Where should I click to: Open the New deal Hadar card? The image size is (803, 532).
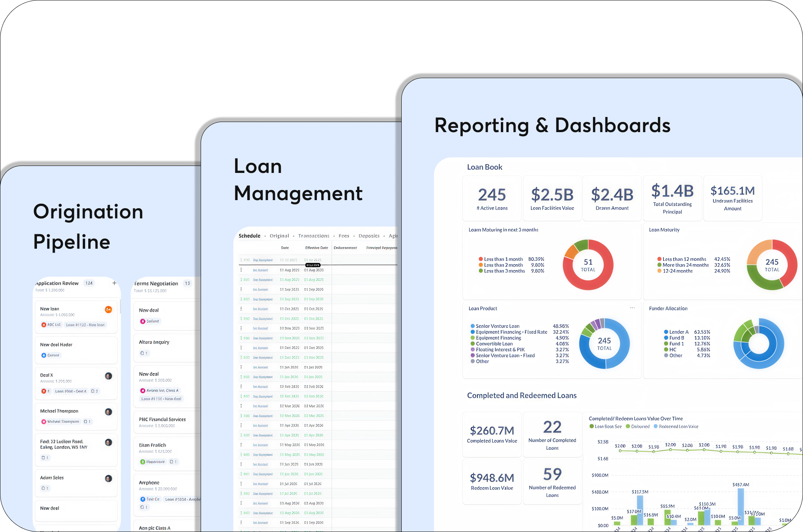click(x=76, y=350)
